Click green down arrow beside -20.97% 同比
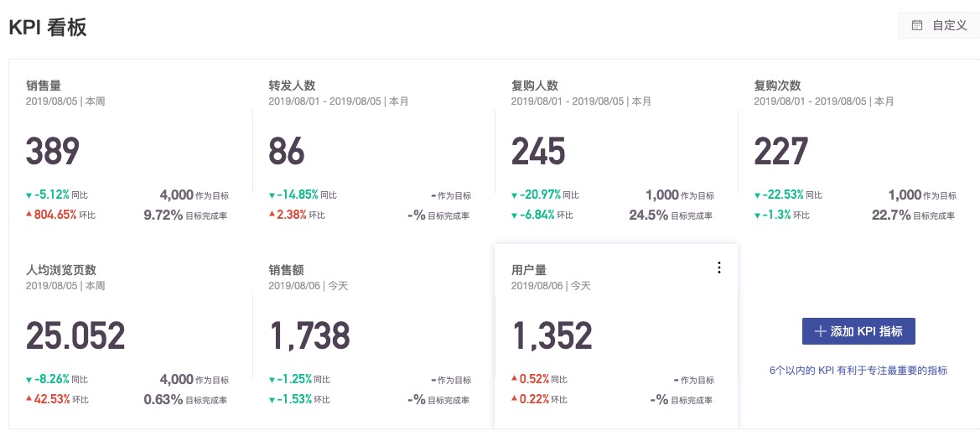The height and width of the screenshot is (431, 980). 515,195
